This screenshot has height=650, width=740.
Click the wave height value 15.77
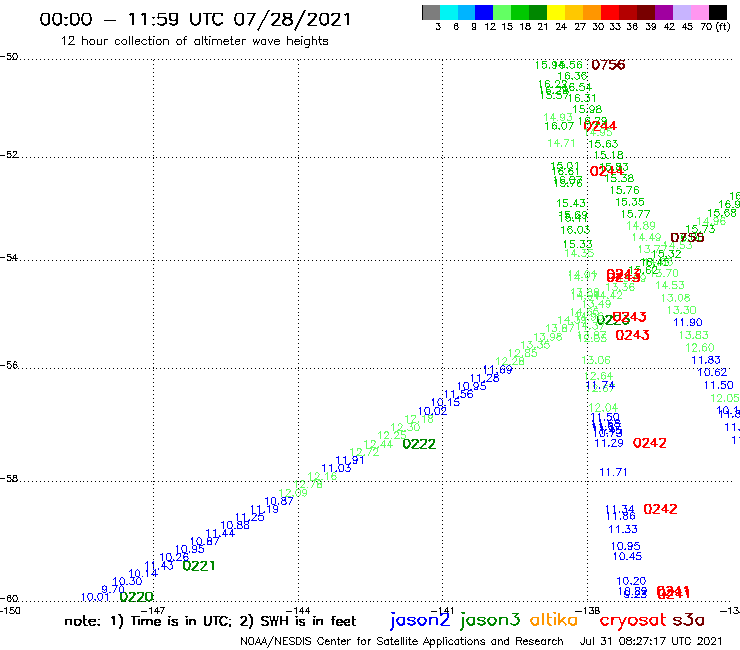[x=635, y=214]
